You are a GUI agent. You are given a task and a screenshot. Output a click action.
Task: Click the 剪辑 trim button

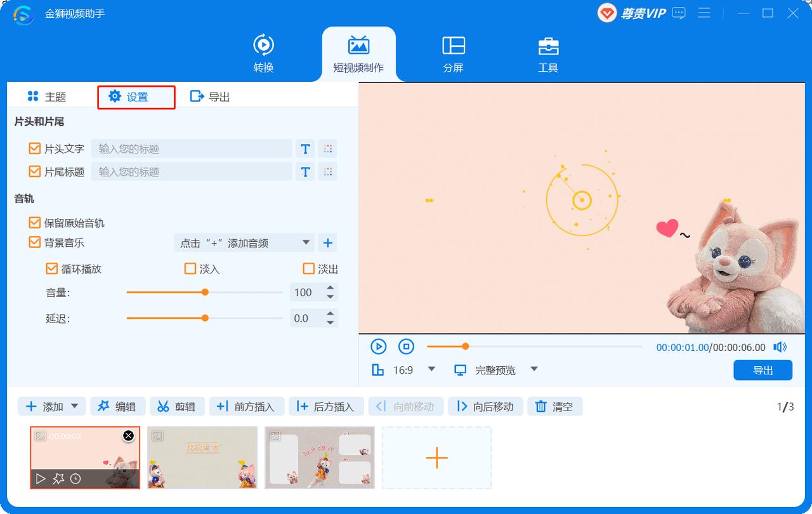click(177, 407)
